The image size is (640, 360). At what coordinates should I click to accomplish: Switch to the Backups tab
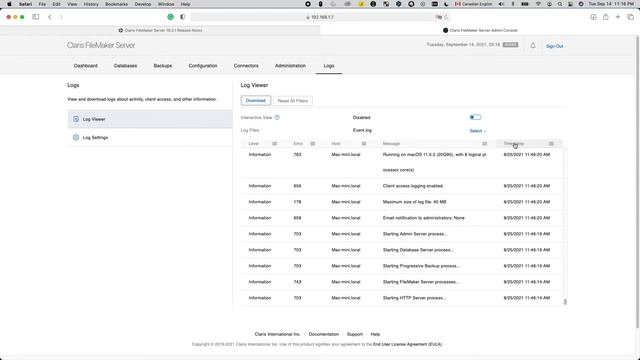(x=162, y=66)
